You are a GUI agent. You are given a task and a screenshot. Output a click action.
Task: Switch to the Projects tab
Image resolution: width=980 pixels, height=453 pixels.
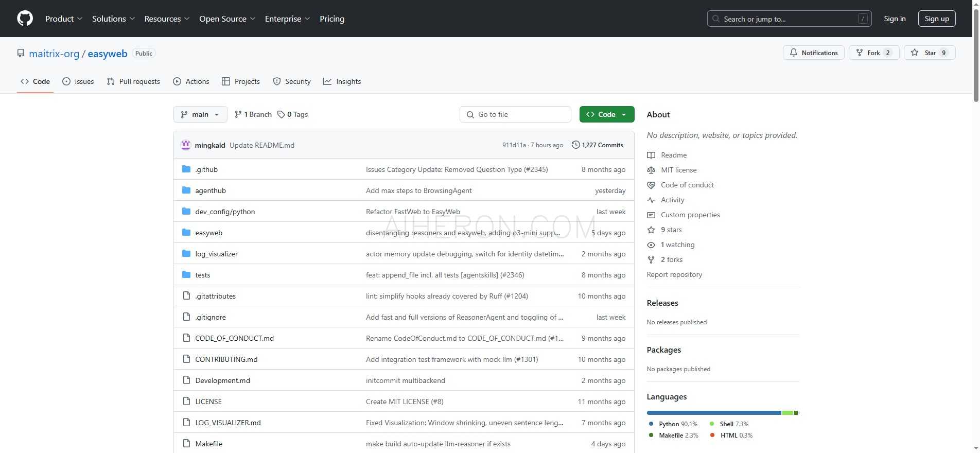(x=241, y=81)
